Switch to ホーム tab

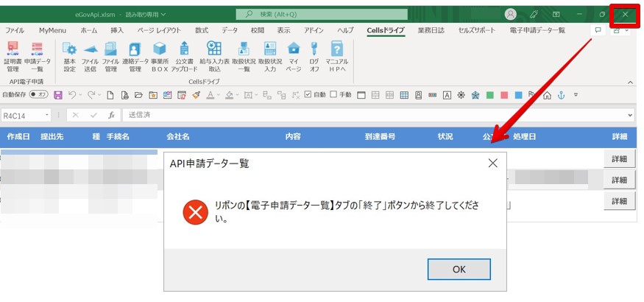(x=89, y=30)
